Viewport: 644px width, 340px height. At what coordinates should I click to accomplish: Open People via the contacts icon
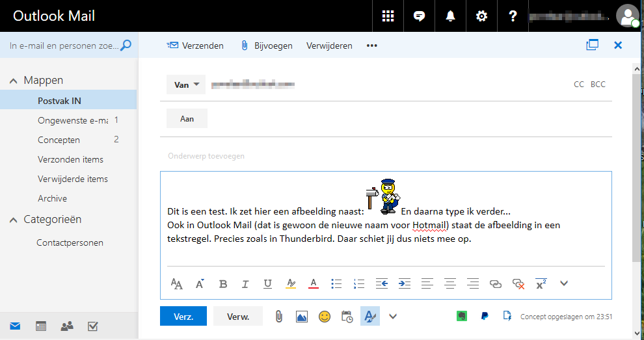coord(66,326)
